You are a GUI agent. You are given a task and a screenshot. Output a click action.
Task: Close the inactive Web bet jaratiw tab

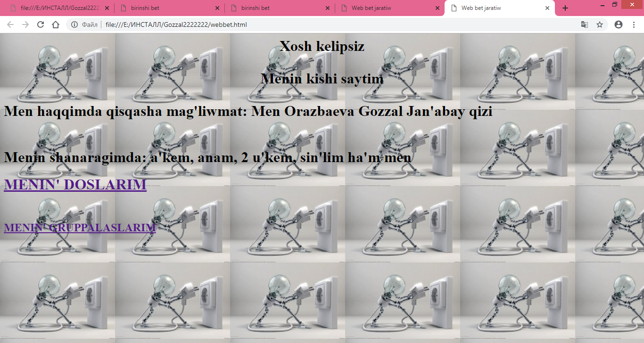(x=438, y=8)
